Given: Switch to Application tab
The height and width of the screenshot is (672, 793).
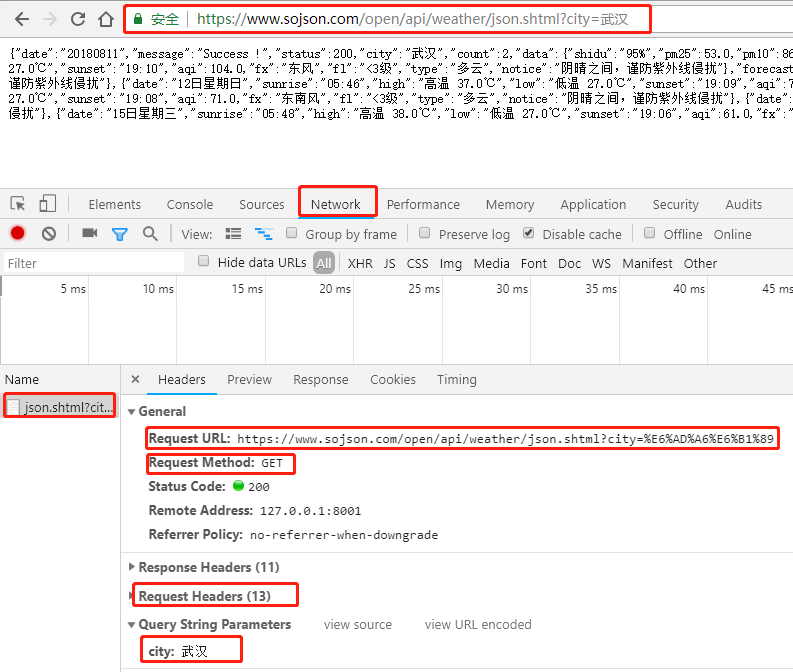Looking at the screenshot, I should coord(593,204).
